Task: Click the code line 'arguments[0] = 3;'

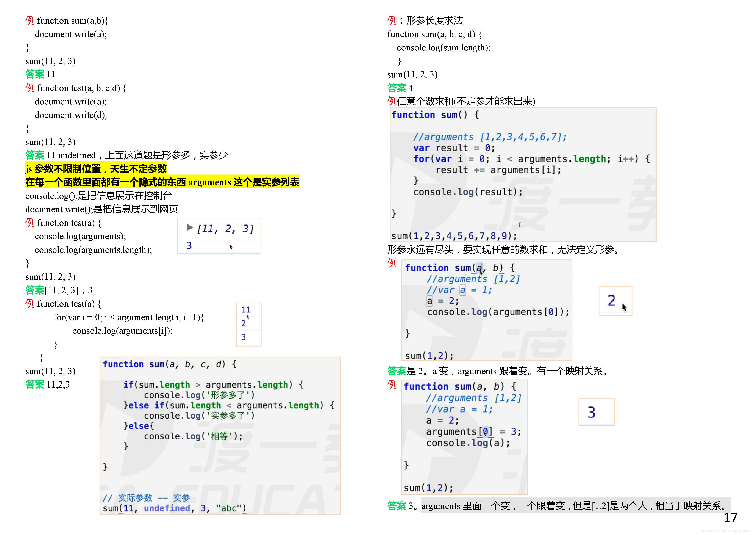Action: pos(473,431)
